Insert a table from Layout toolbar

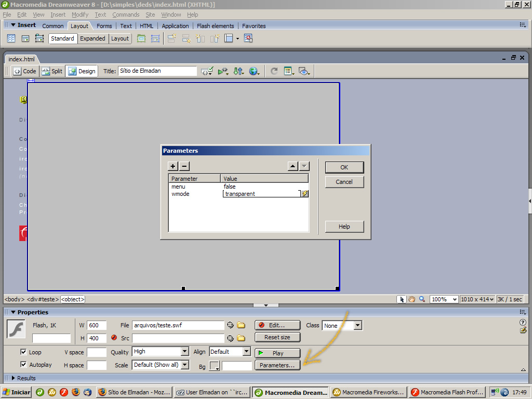click(11, 38)
